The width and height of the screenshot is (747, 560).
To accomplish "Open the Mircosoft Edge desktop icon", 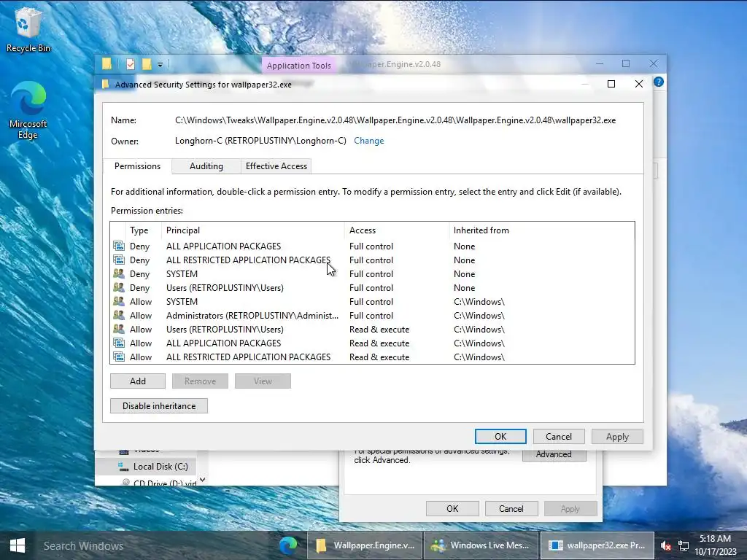I will pos(28,111).
